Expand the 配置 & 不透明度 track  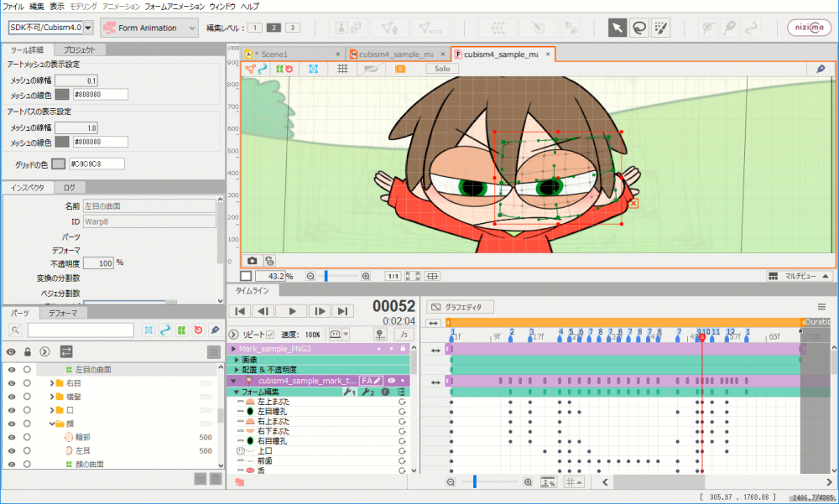pos(237,370)
